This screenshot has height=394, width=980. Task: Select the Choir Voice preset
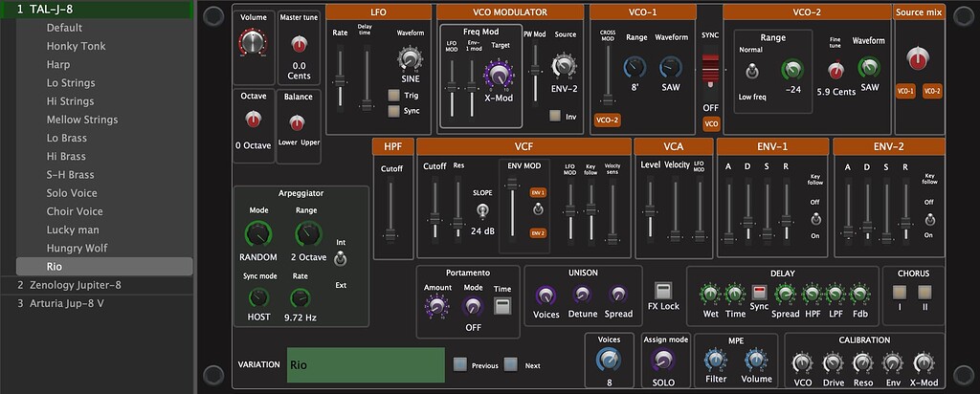pyautogui.click(x=75, y=211)
